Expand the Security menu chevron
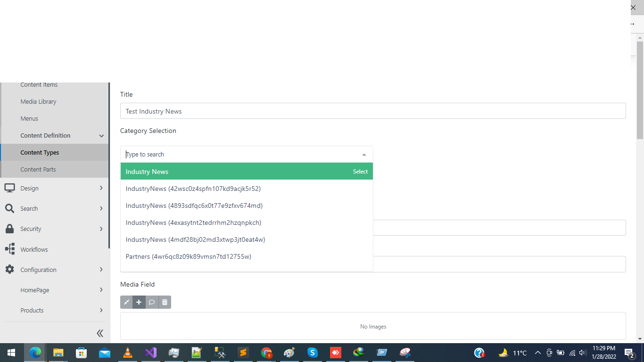The height and width of the screenshot is (362, 644). pos(101,229)
